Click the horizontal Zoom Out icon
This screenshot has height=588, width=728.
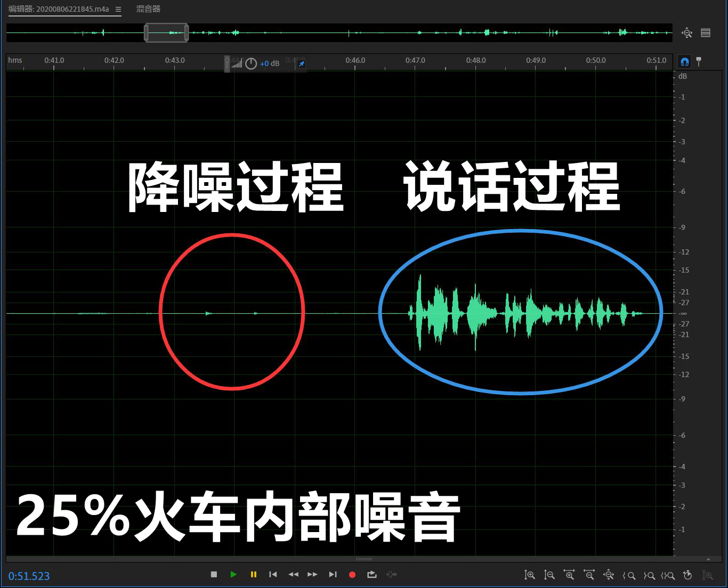[589, 575]
